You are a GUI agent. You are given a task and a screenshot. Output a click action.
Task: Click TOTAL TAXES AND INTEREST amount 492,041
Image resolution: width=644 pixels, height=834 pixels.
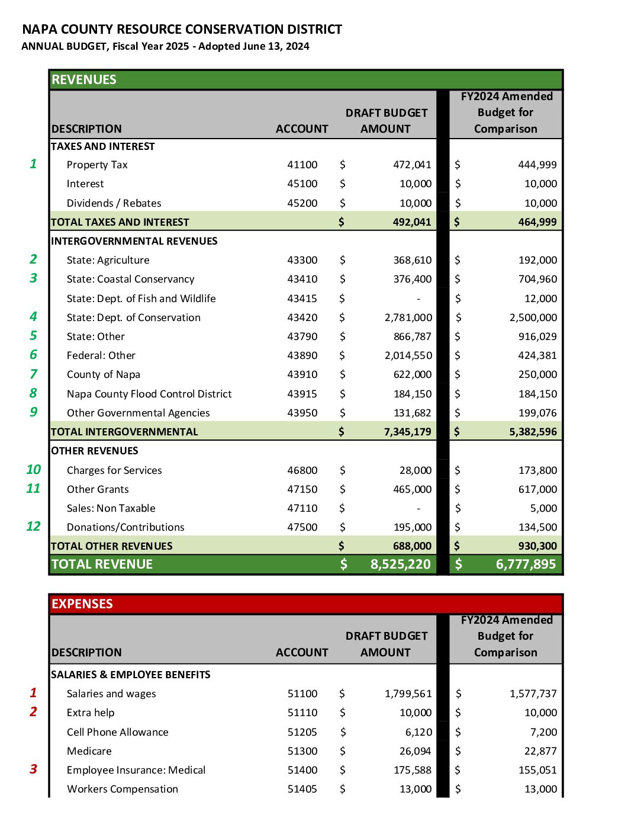pyautogui.click(x=412, y=222)
